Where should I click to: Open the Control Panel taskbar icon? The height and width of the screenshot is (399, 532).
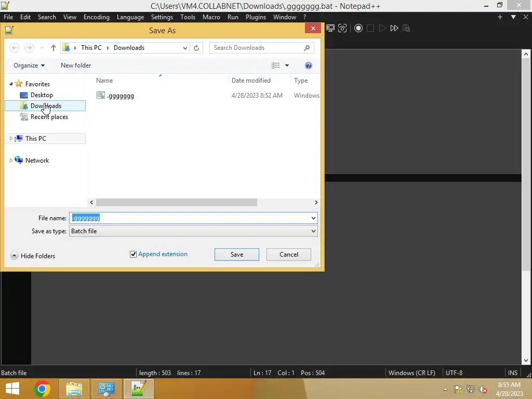(107, 389)
